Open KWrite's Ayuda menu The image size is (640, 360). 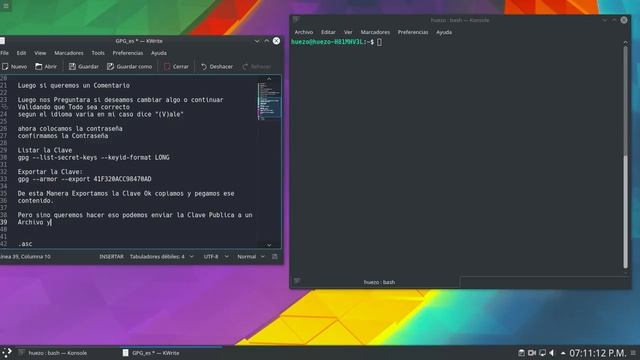click(x=159, y=53)
